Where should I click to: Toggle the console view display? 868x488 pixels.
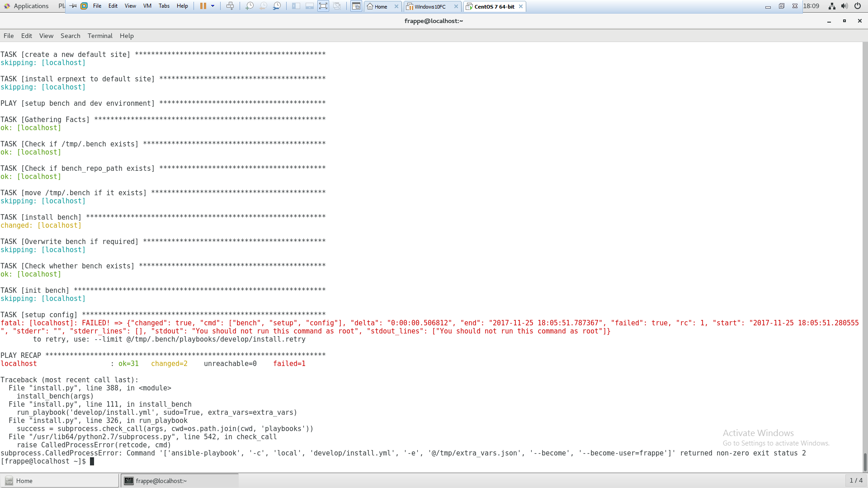click(356, 6)
